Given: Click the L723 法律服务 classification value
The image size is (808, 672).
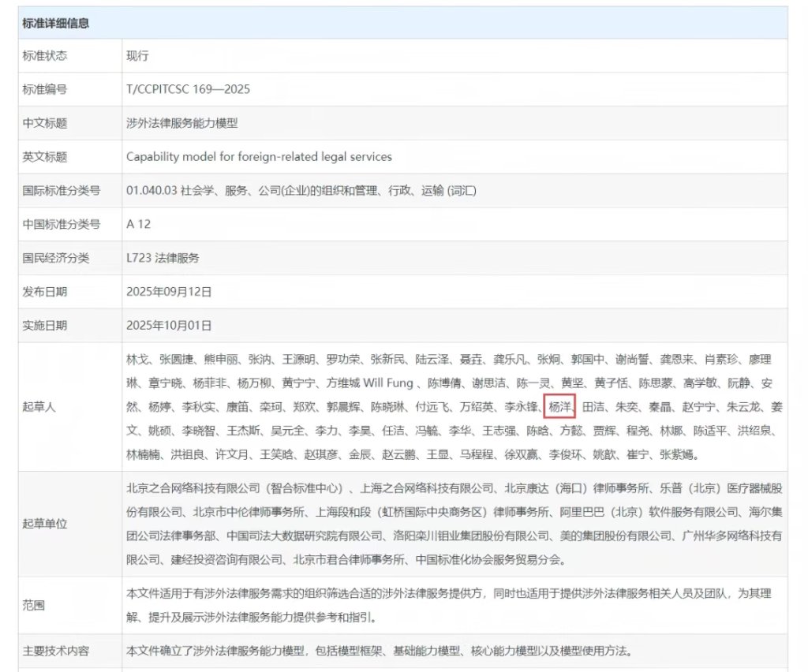Looking at the screenshot, I should (163, 258).
